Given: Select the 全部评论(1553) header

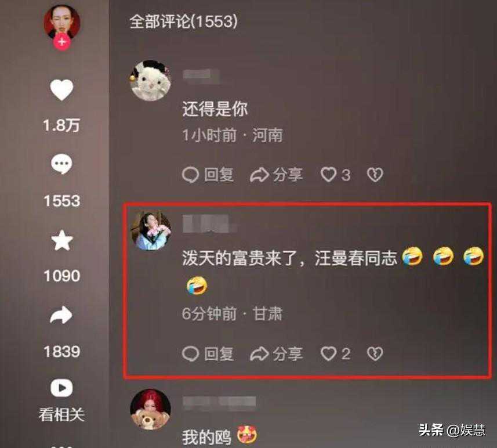Looking at the screenshot, I should click(183, 21).
